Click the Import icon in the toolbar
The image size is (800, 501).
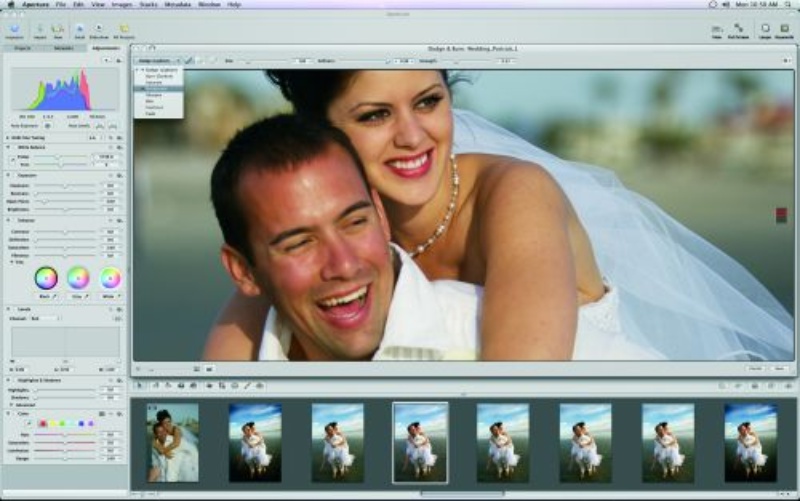tap(42, 29)
